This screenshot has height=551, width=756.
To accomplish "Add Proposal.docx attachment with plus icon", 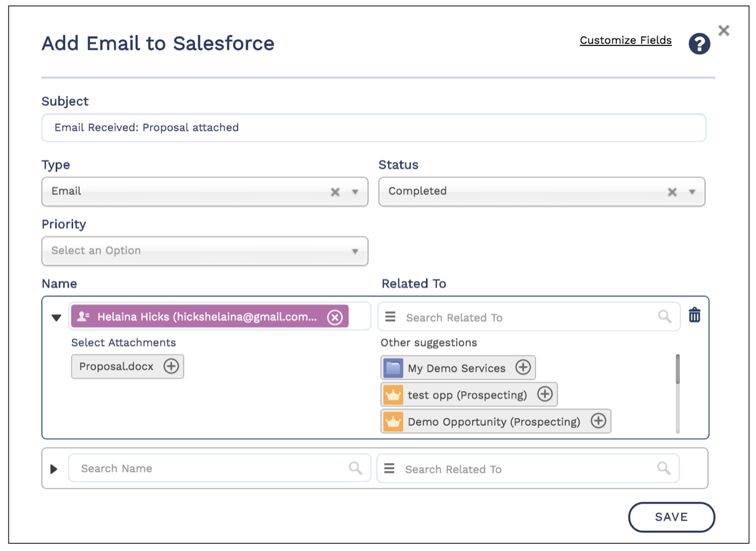I will (171, 367).
